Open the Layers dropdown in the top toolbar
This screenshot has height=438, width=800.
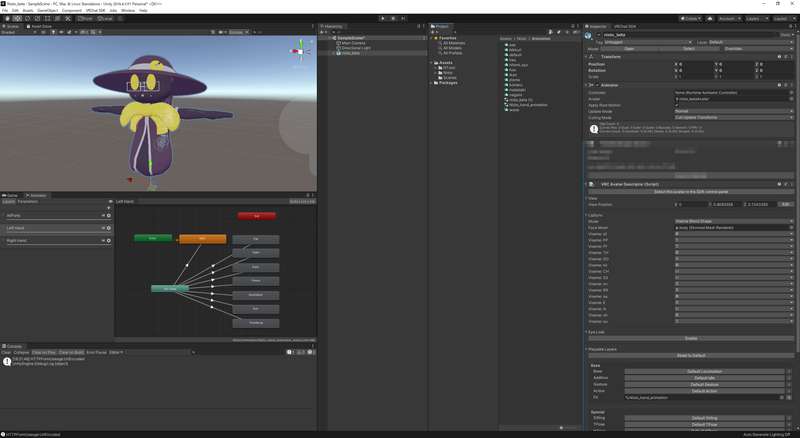coord(756,18)
